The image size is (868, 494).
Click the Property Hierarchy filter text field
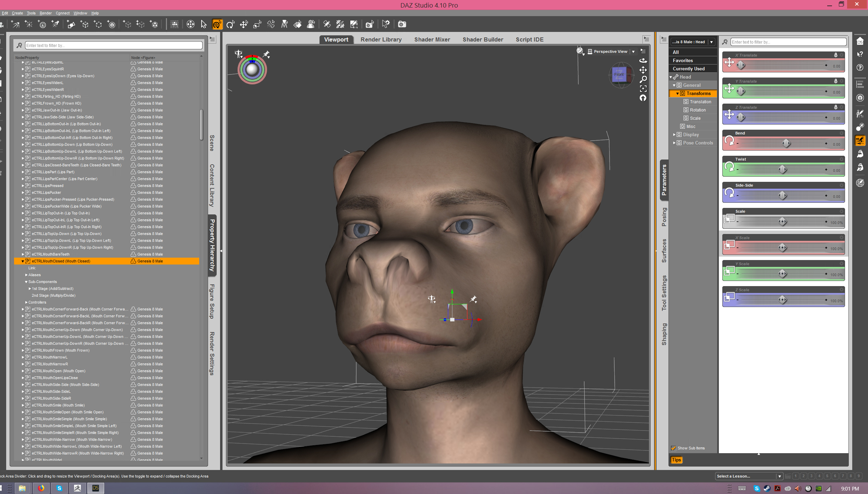tap(113, 45)
